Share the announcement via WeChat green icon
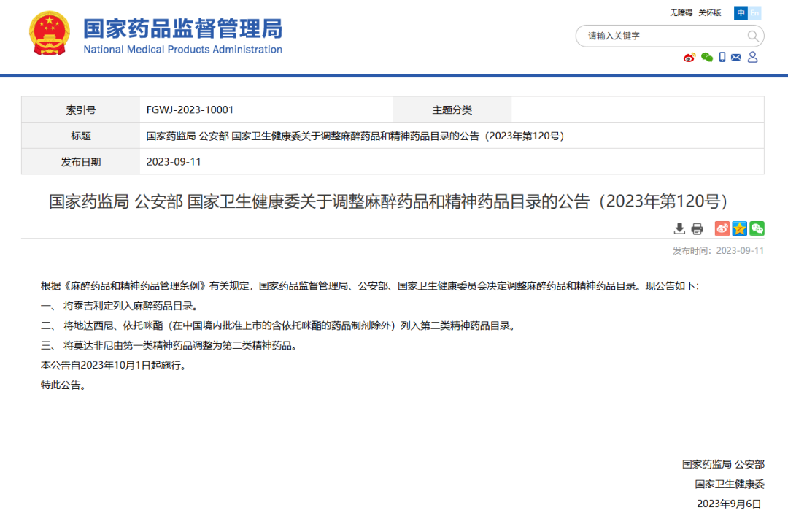The height and width of the screenshot is (532, 788). pyautogui.click(x=757, y=228)
